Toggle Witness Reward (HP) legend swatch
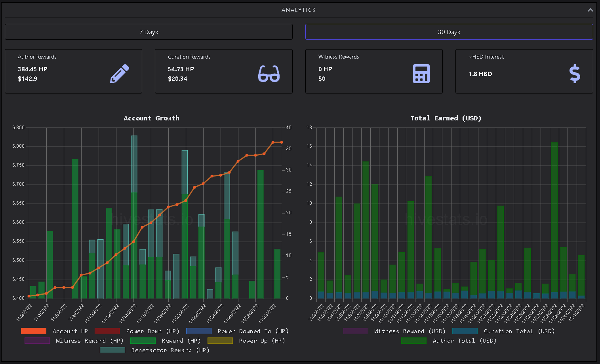This screenshot has height=364, width=600. [x=37, y=341]
